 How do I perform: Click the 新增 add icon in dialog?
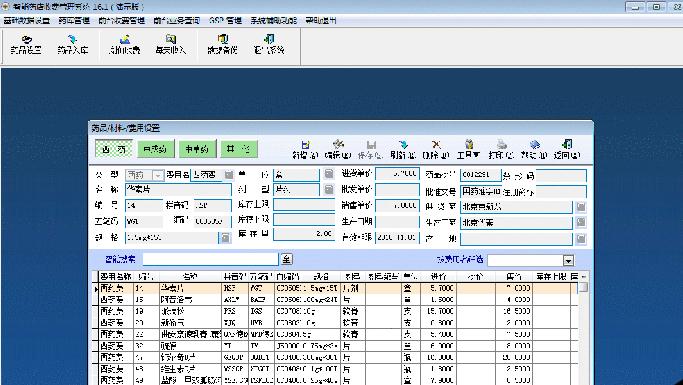point(305,149)
